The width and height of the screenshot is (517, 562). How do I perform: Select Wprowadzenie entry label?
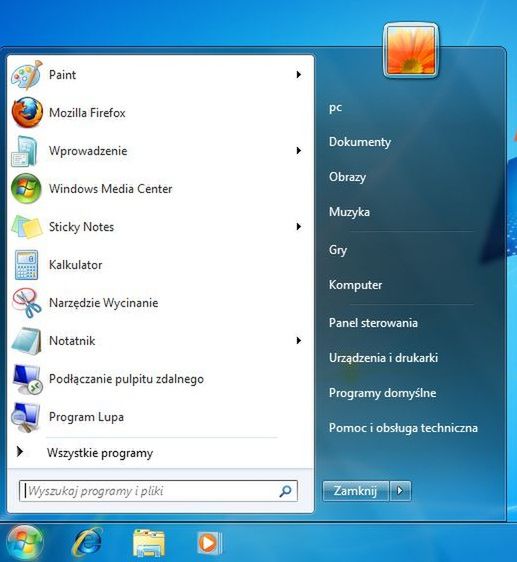coord(88,151)
